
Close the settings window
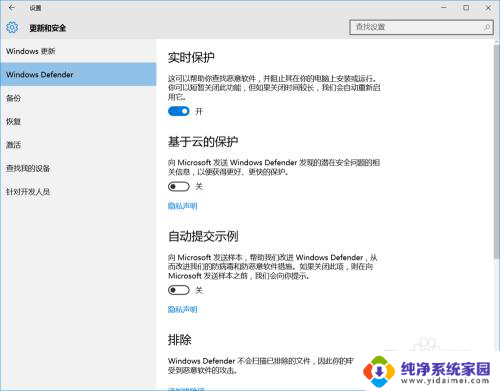tap(488, 7)
